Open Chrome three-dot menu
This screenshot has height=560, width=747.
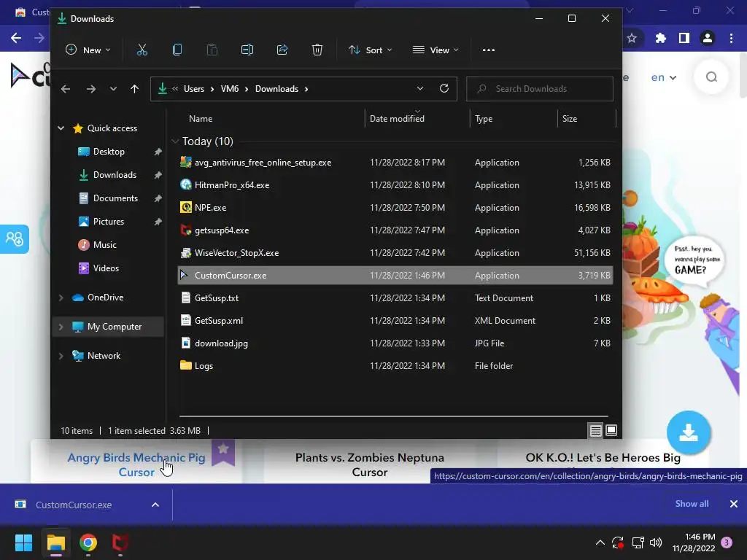pyautogui.click(x=731, y=38)
